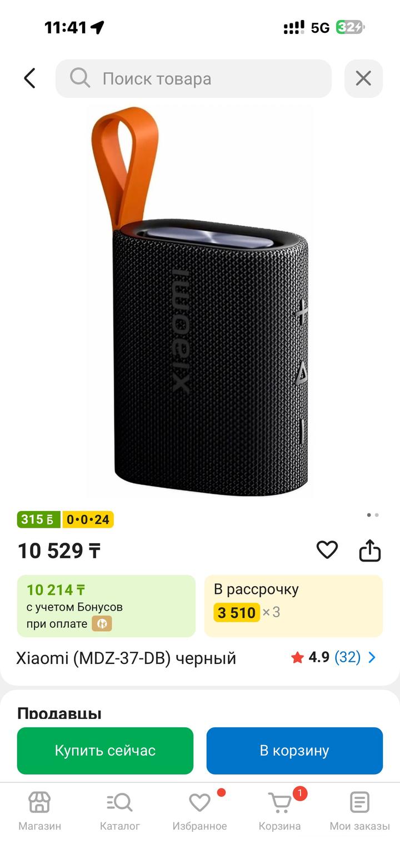The image size is (400, 868).
Task: Tap the magnifier search icon
Action: (80, 78)
